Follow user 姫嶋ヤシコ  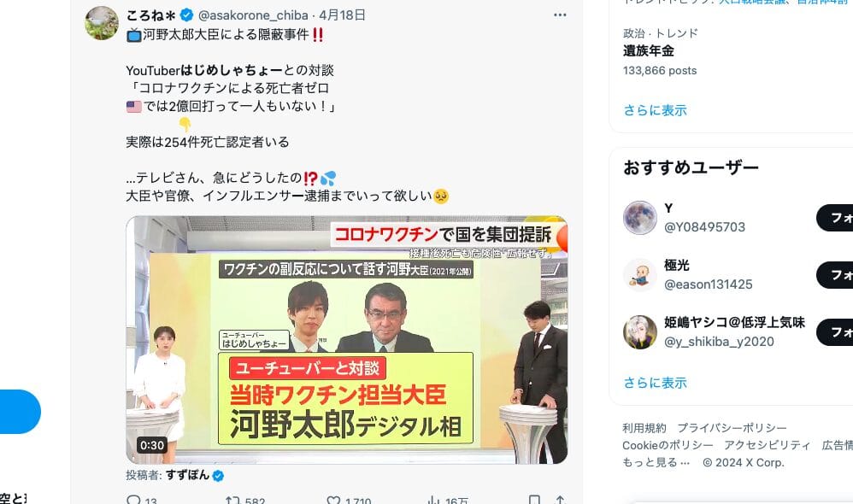(x=835, y=332)
